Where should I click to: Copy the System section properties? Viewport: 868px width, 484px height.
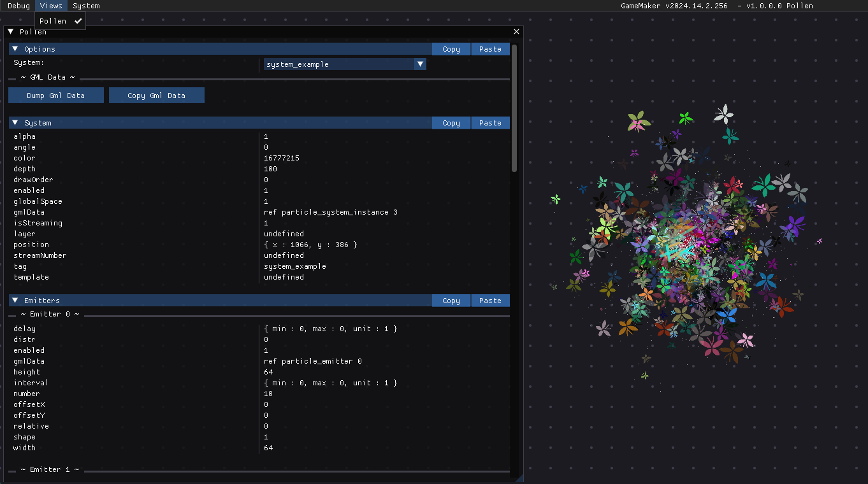(x=451, y=123)
